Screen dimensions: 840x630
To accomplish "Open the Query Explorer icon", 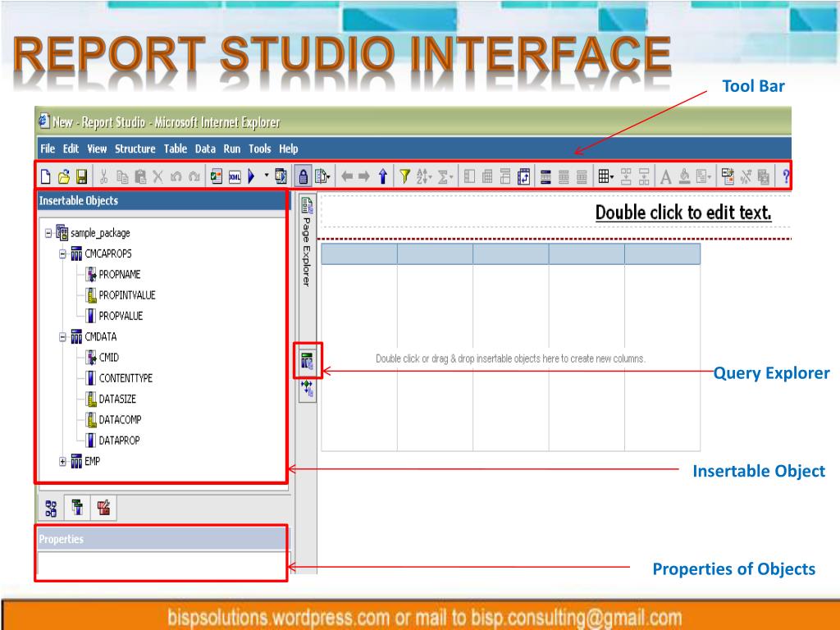I will click(307, 361).
